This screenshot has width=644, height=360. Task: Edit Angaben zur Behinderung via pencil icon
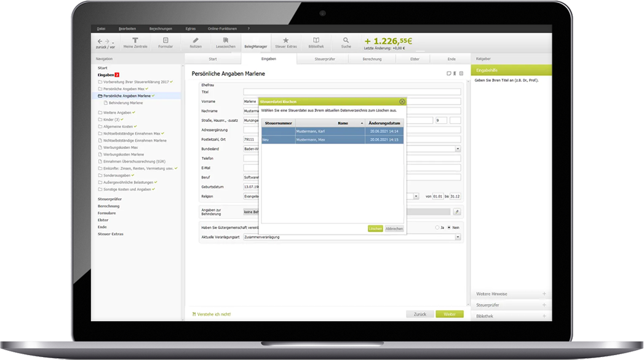[x=456, y=211]
